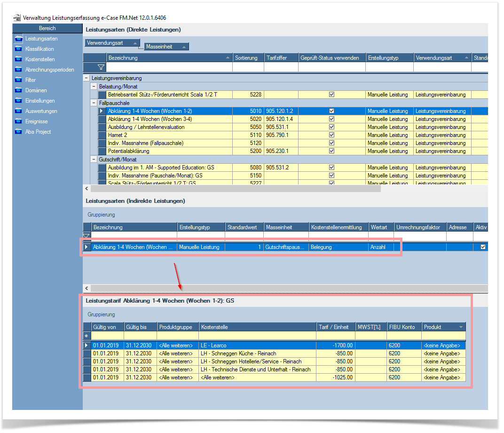Click the application icon in title bar
504x433 pixels.
tap(17, 18)
